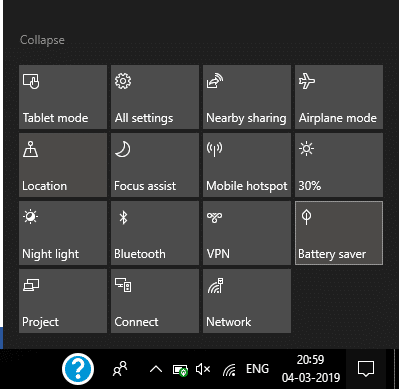
Task: Open the Action Center notification icon
Action: coord(366,369)
